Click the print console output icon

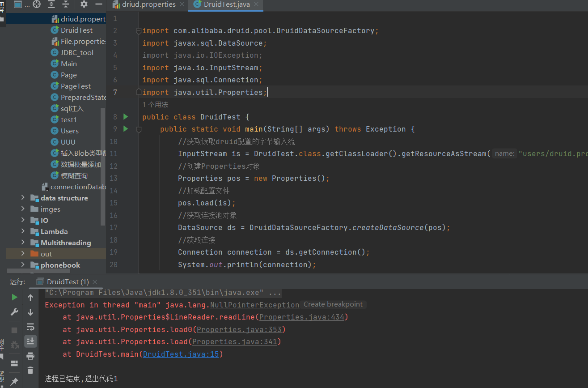30,356
